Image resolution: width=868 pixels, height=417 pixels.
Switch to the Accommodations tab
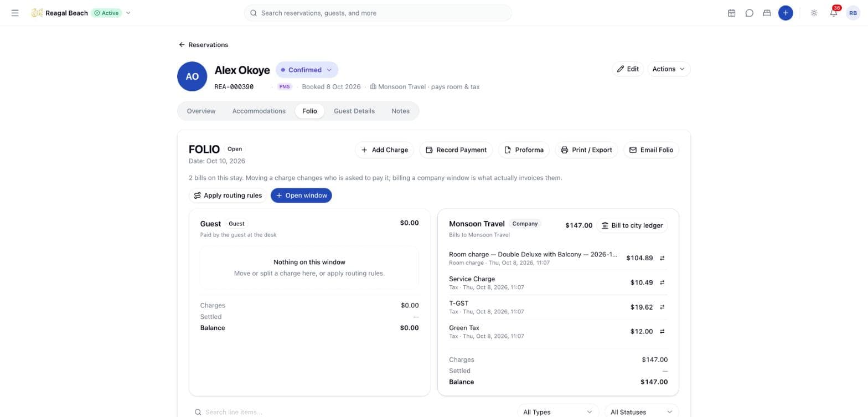259,111
